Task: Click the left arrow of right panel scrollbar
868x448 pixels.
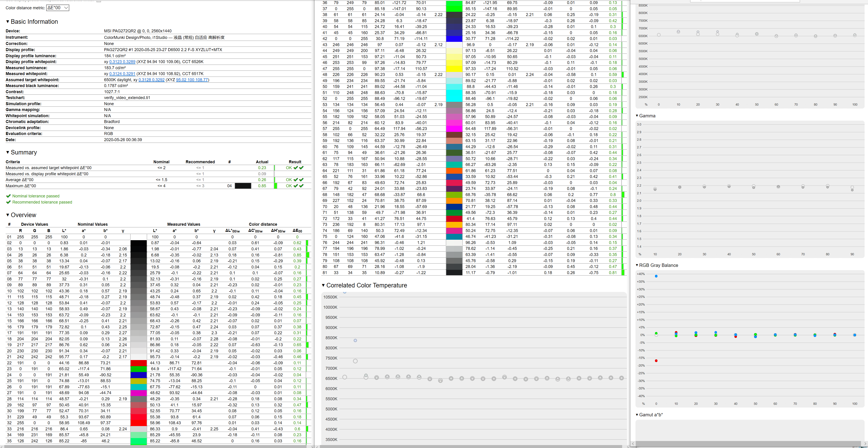Action: tap(633, 444)
